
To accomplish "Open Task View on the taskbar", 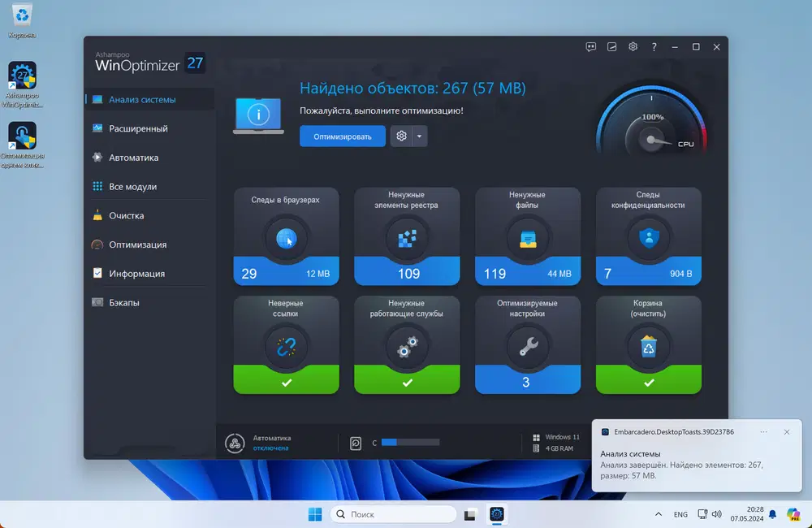I will 469,514.
